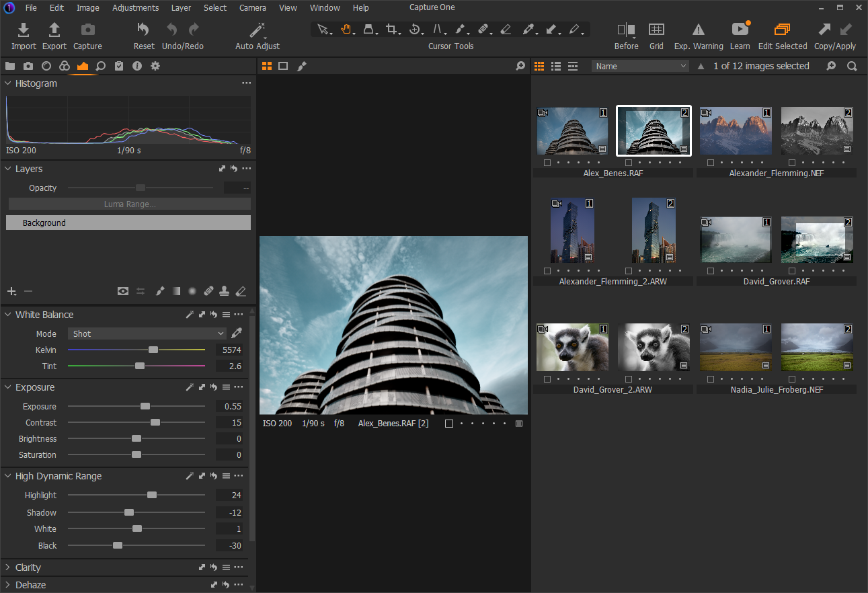The image size is (868, 593).
Task: Add a new layer with plus button
Action: click(x=11, y=291)
